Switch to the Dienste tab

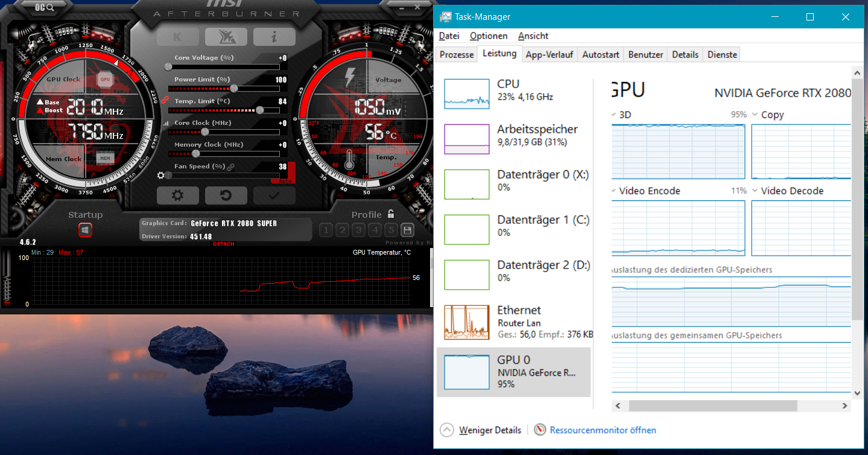pyautogui.click(x=723, y=54)
